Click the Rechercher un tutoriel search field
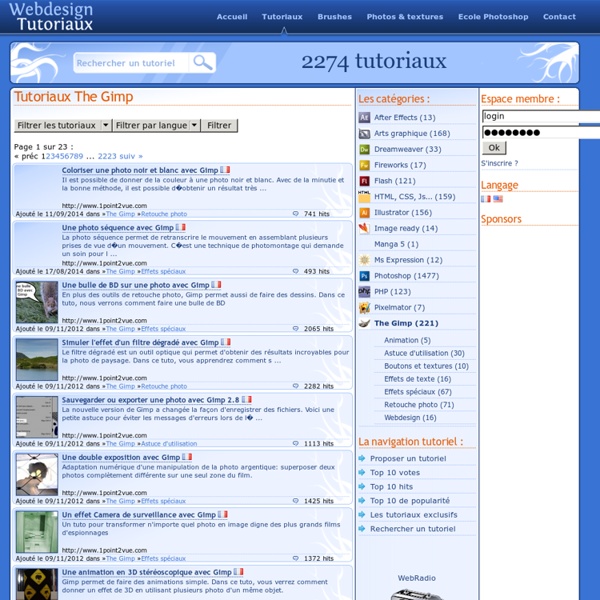The image size is (600, 600). point(130,63)
